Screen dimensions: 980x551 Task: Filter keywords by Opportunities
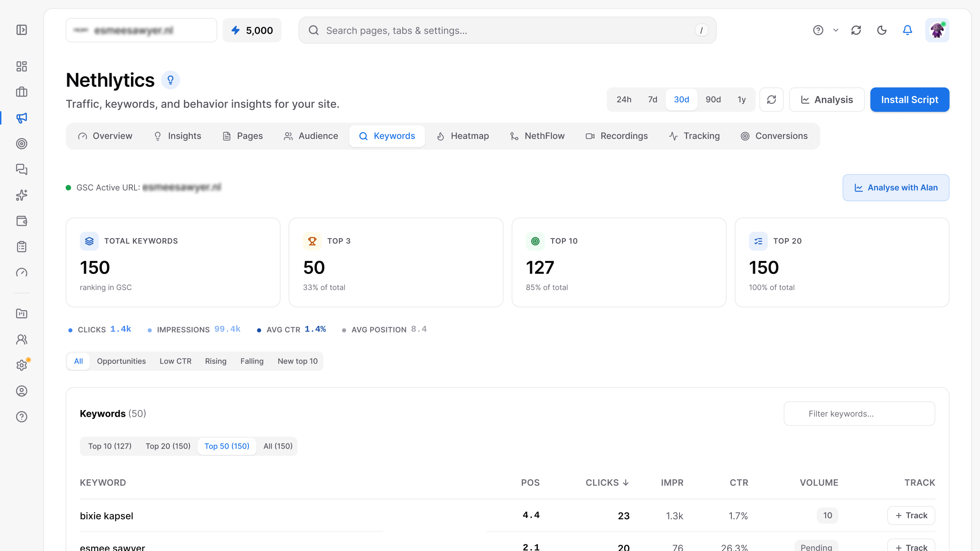click(121, 361)
